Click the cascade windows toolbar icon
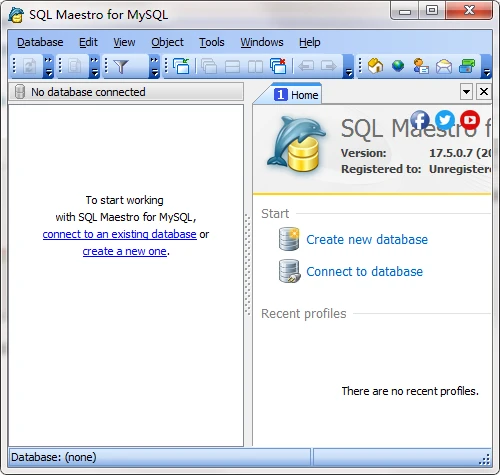 click(x=209, y=66)
